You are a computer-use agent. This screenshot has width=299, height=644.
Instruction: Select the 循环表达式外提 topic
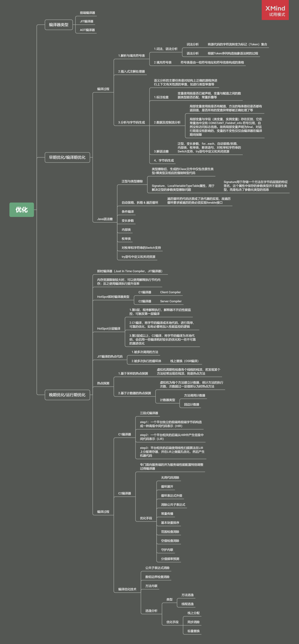click(171, 496)
